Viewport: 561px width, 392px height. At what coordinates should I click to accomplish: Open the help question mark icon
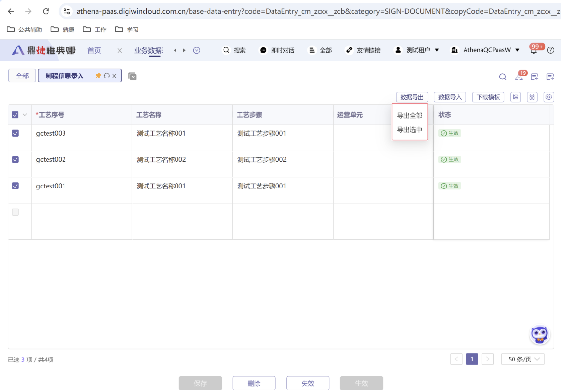tap(551, 50)
